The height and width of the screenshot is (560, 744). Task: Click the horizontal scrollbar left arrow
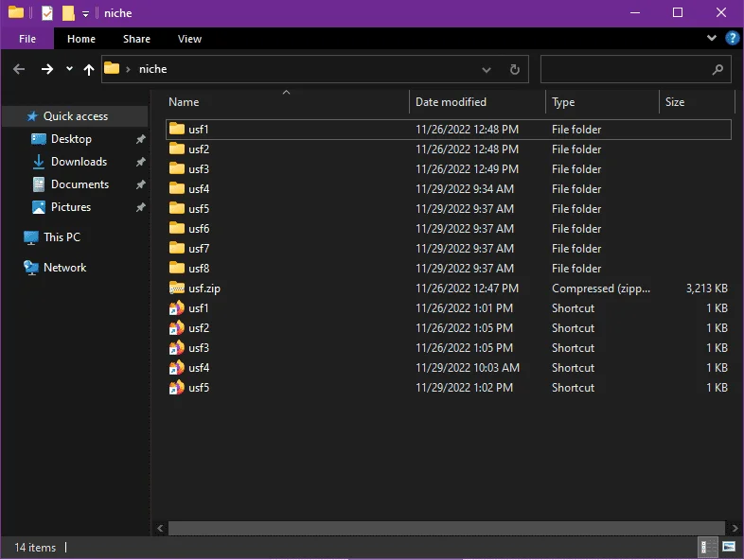click(x=160, y=528)
